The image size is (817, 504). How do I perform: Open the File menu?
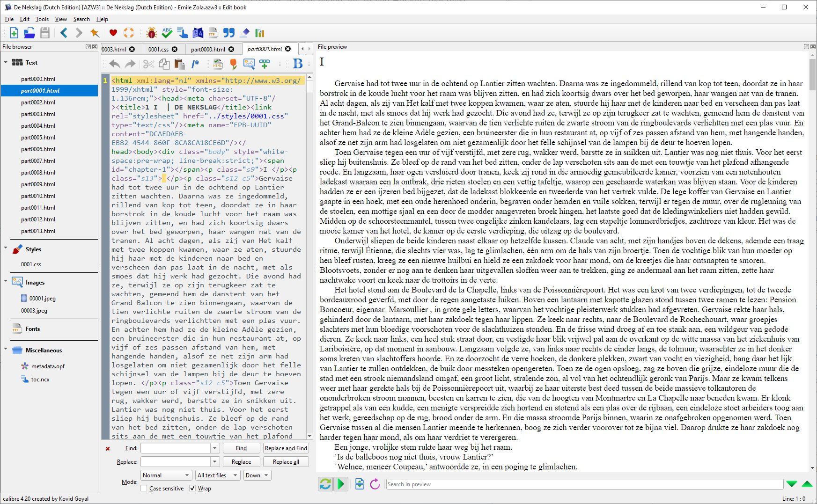[x=9, y=19]
